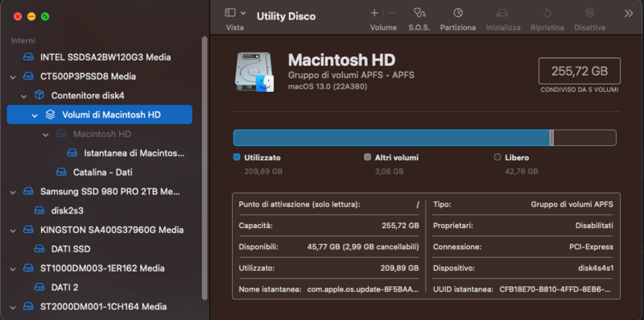Select Samsung SSD 980 PRO 2TB disk
Viewport: 644px width, 320px height.
tap(110, 191)
